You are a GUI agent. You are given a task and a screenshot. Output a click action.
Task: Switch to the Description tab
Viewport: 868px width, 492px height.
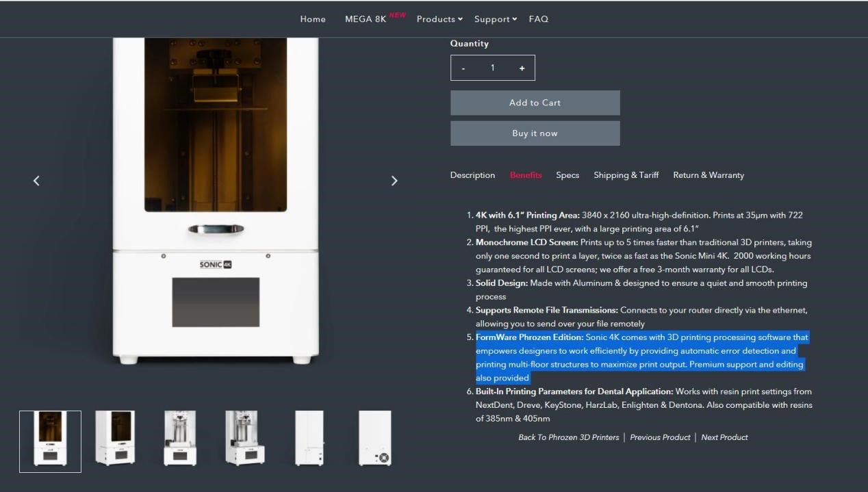click(x=472, y=175)
